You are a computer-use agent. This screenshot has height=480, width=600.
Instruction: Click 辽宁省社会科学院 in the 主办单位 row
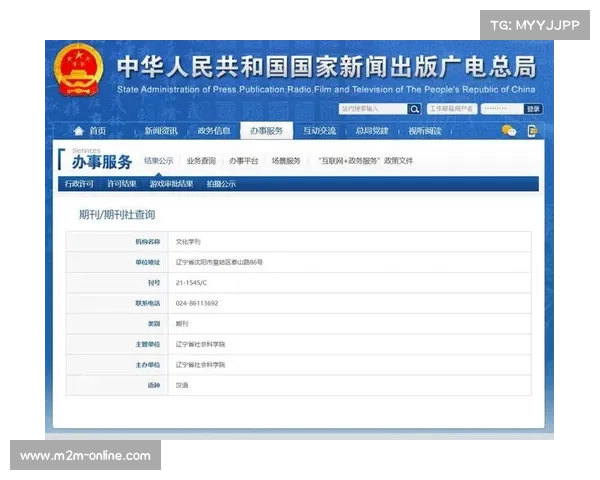200,365
